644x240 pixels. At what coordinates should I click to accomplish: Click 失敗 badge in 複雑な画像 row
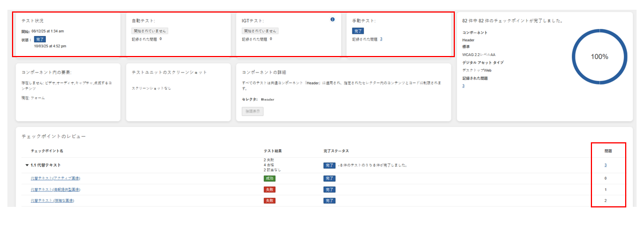(x=269, y=201)
